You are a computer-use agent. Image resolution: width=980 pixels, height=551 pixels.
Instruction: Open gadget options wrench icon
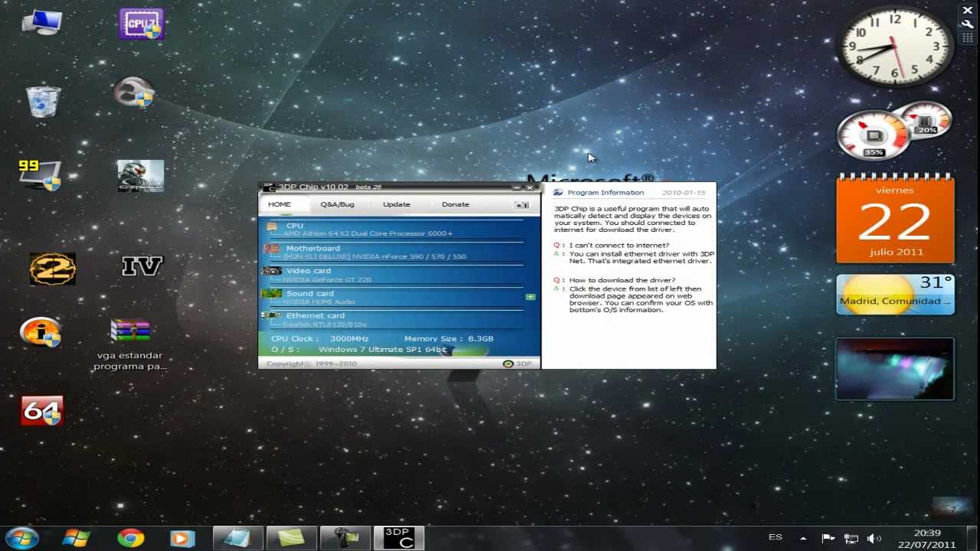pyautogui.click(x=967, y=24)
